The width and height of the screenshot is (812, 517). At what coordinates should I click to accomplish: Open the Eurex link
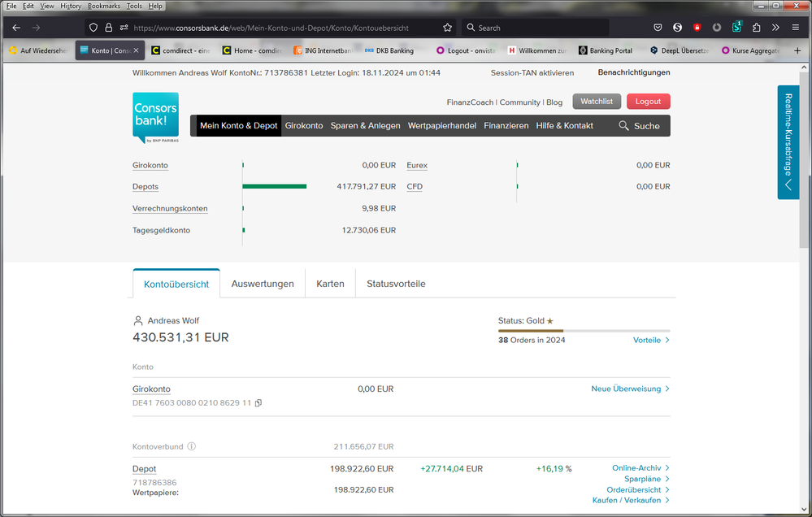point(417,165)
